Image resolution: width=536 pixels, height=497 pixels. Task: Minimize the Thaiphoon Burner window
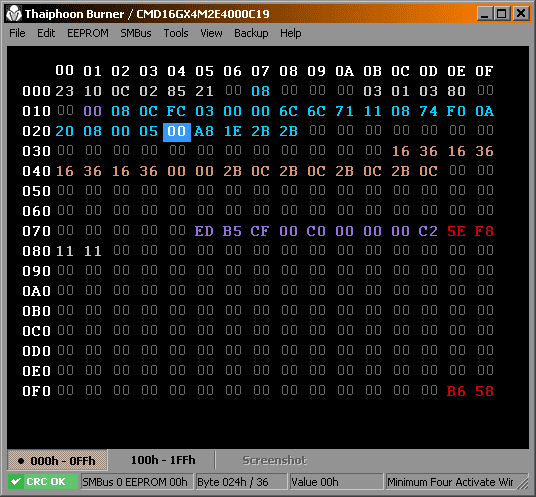point(484,14)
